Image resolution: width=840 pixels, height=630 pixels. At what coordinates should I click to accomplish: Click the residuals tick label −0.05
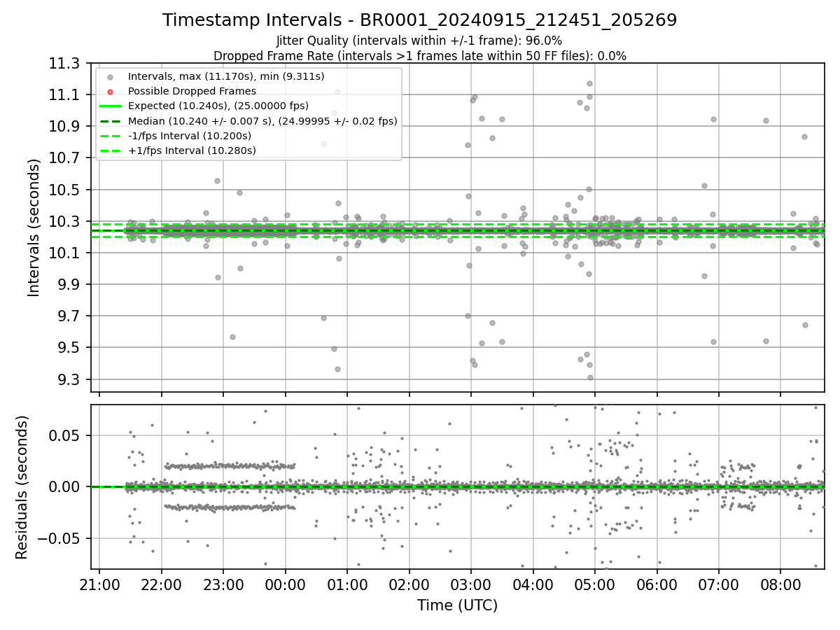click(x=59, y=539)
